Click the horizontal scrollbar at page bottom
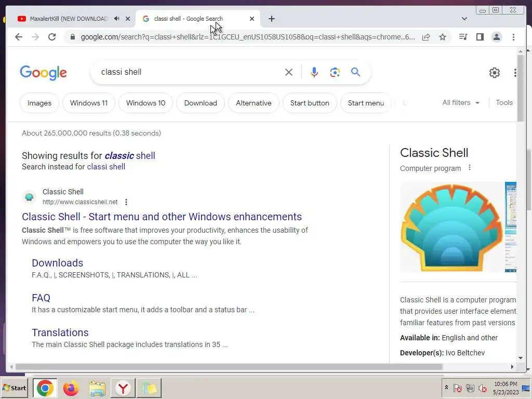The image size is (532, 399). tap(229, 367)
